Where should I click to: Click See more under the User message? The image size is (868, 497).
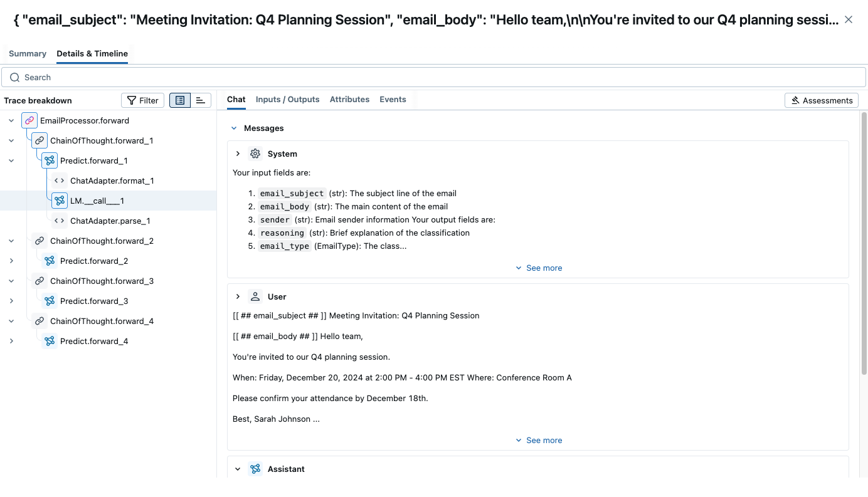539,440
